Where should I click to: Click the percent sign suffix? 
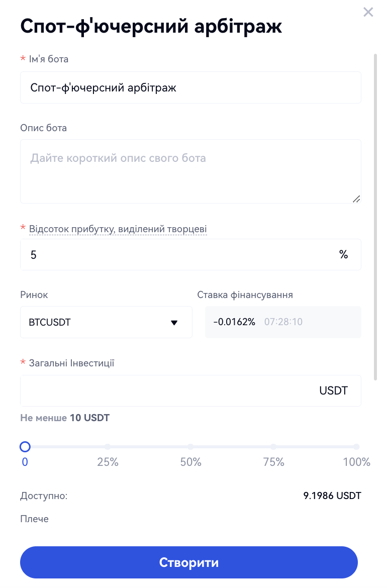pos(344,255)
